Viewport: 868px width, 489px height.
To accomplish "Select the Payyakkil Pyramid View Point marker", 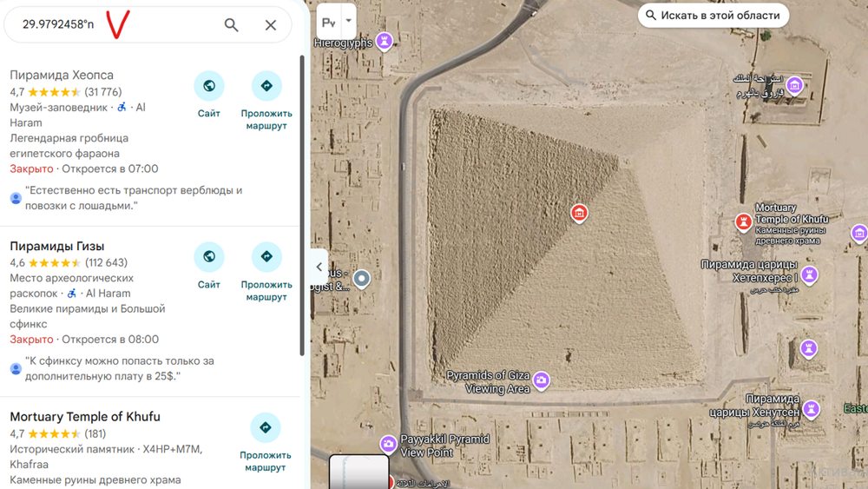I will click(388, 444).
